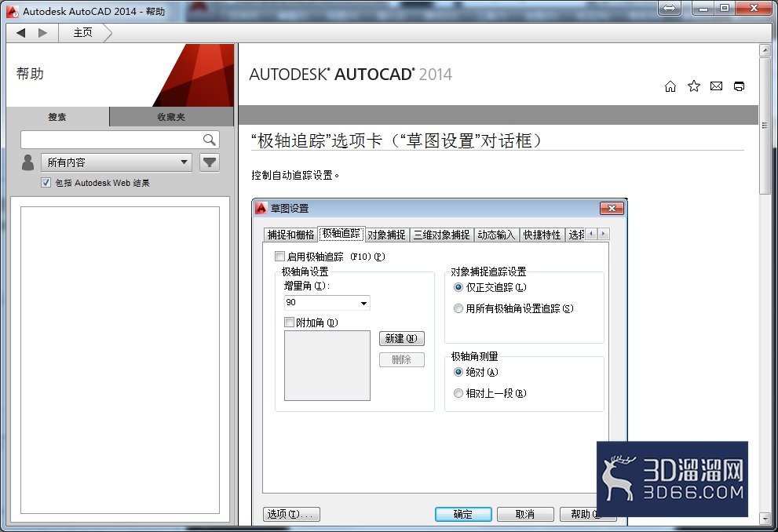Click the AutoCAD logo icon in title bar

(13, 11)
